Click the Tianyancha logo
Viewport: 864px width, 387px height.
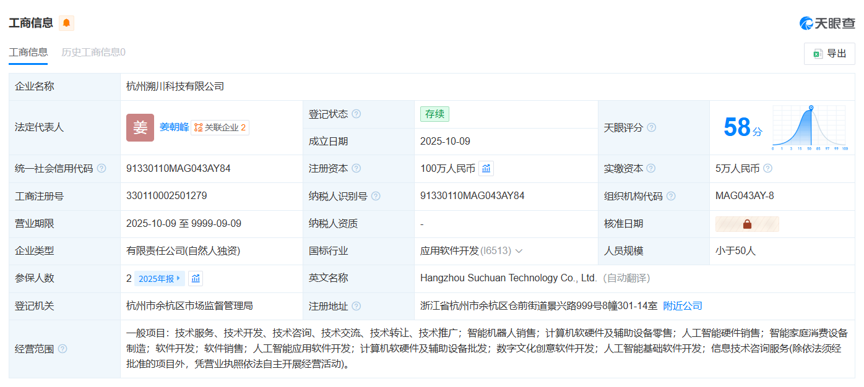tap(827, 23)
